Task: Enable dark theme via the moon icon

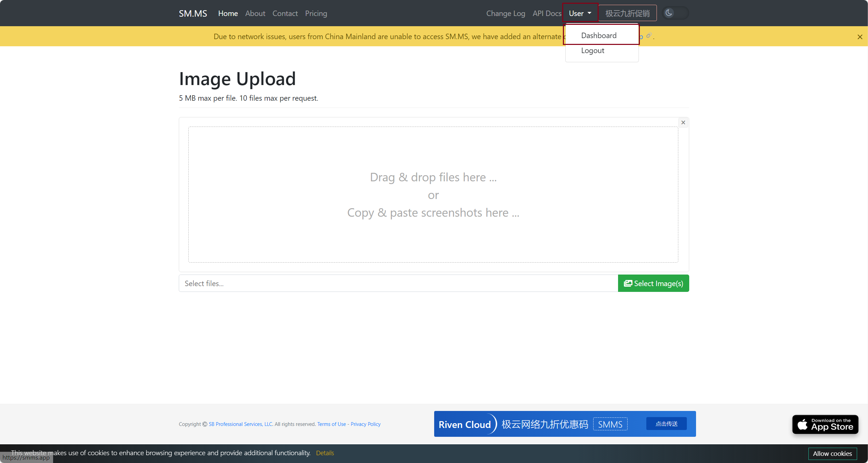Action: click(x=668, y=13)
